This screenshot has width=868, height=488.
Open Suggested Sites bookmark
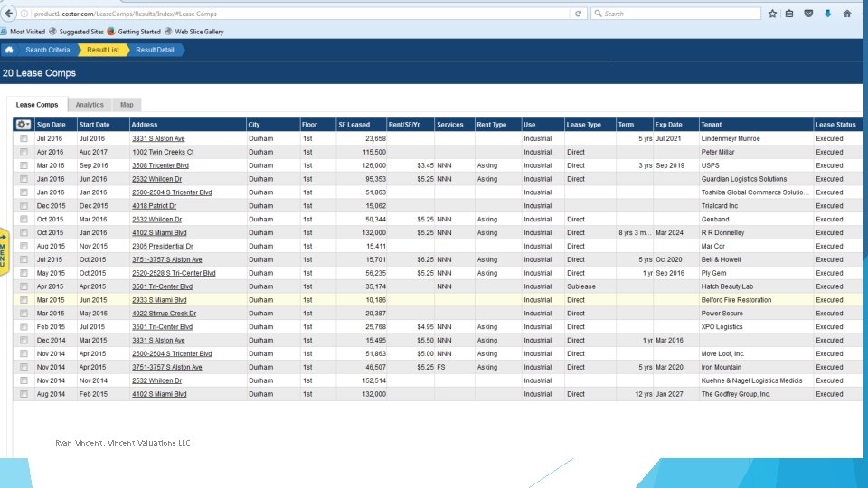(x=76, y=32)
